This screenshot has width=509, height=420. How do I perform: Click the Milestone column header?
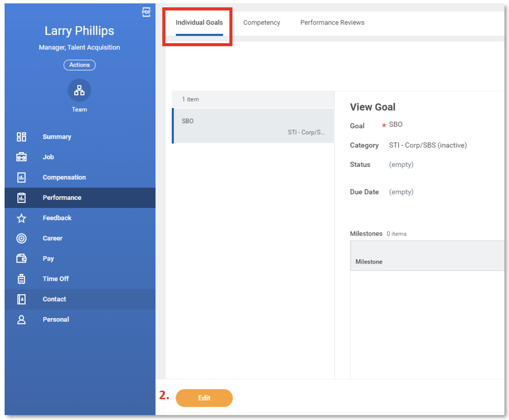click(x=369, y=262)
